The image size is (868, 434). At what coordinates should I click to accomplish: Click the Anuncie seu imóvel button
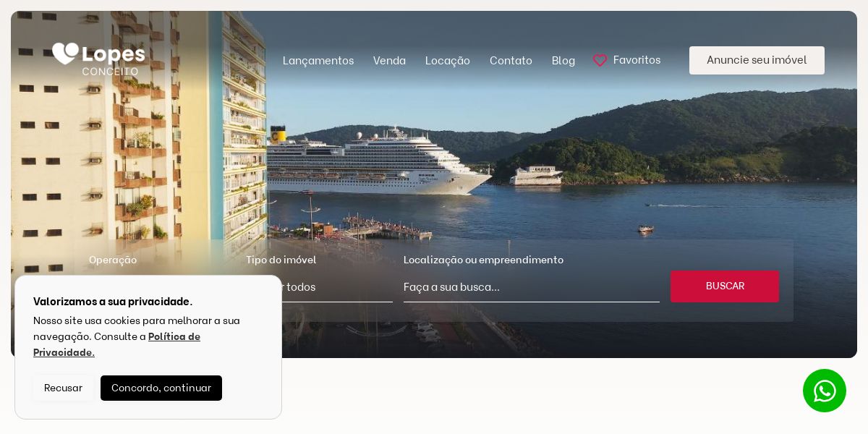click(x=757, y=60)
